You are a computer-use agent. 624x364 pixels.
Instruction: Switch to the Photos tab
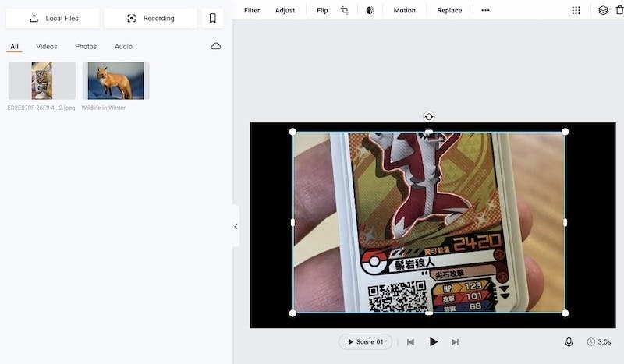[x=86, y=47]
